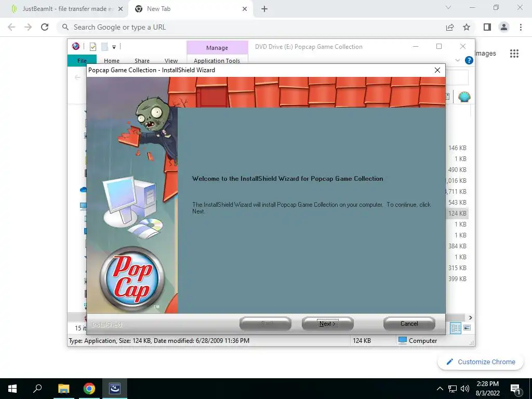
Task: Reload the current Chrome page
Action: click(45, 27)
